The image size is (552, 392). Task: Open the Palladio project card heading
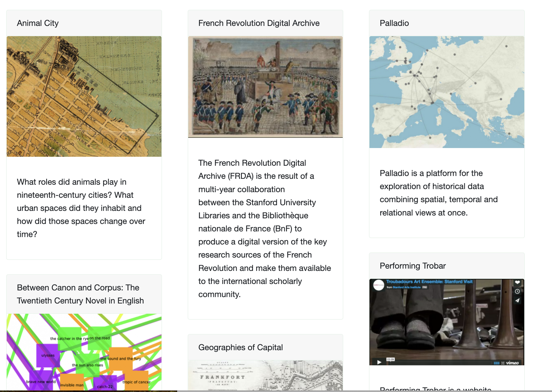[394, 23]
